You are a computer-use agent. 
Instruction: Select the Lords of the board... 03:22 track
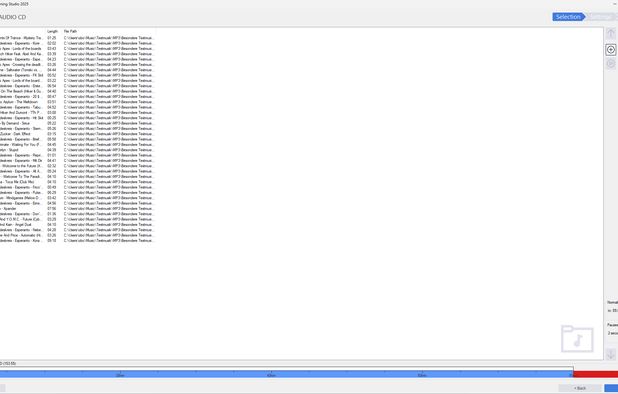(x=77, y=80)
